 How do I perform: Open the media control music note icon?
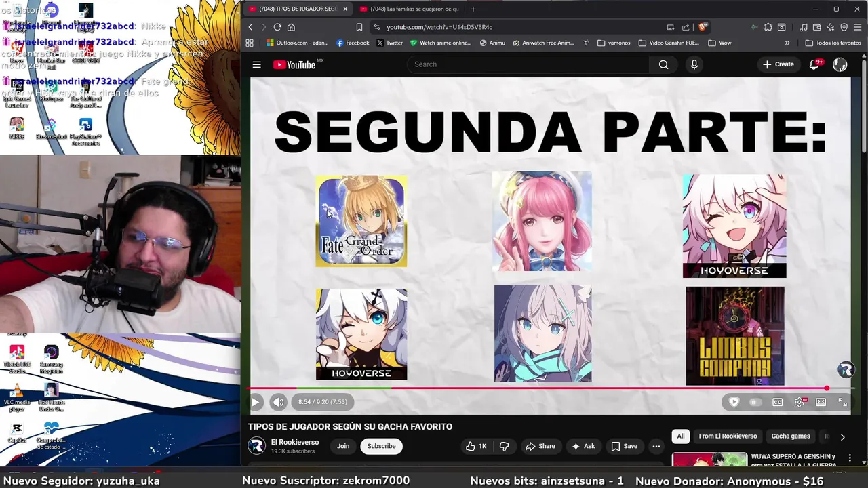(804, 27)
